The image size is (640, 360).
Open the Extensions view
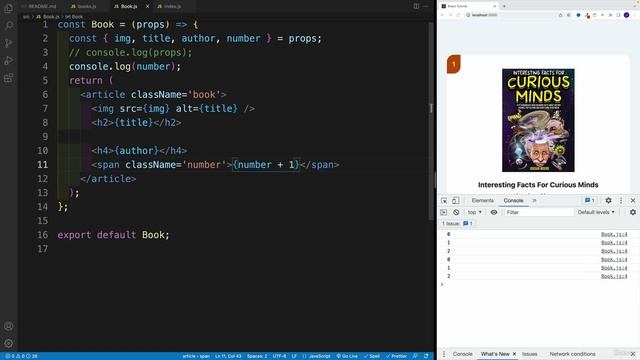point(9,78)
